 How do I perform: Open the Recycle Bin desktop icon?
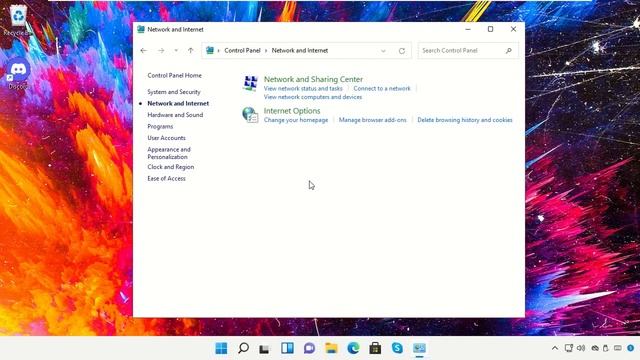[x=18, y=20]
